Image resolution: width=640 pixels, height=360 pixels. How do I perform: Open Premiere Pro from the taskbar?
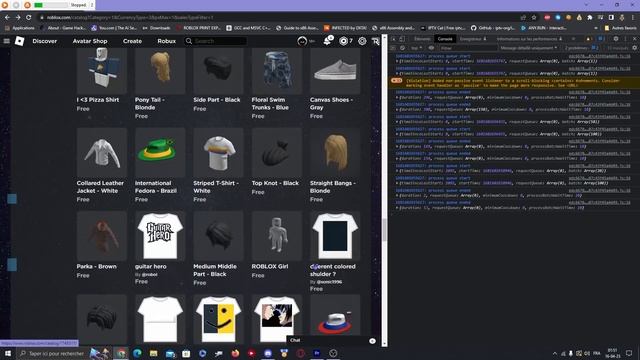click(317, 353)
